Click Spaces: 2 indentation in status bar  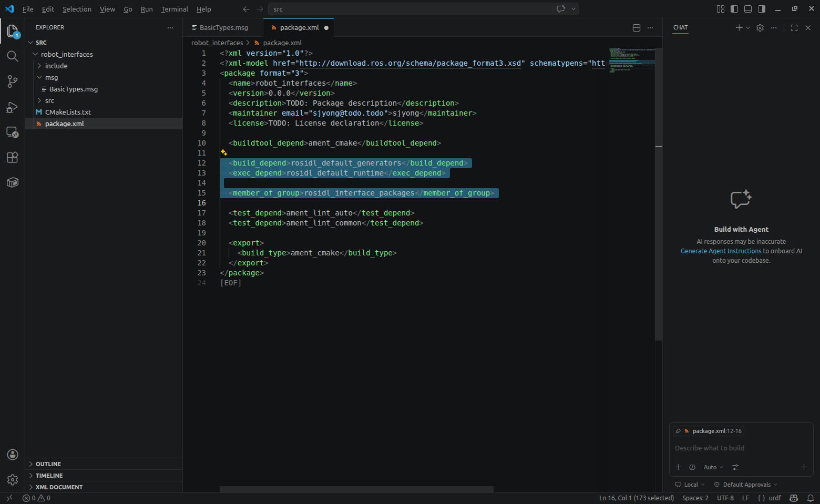(x=695, y=498)
